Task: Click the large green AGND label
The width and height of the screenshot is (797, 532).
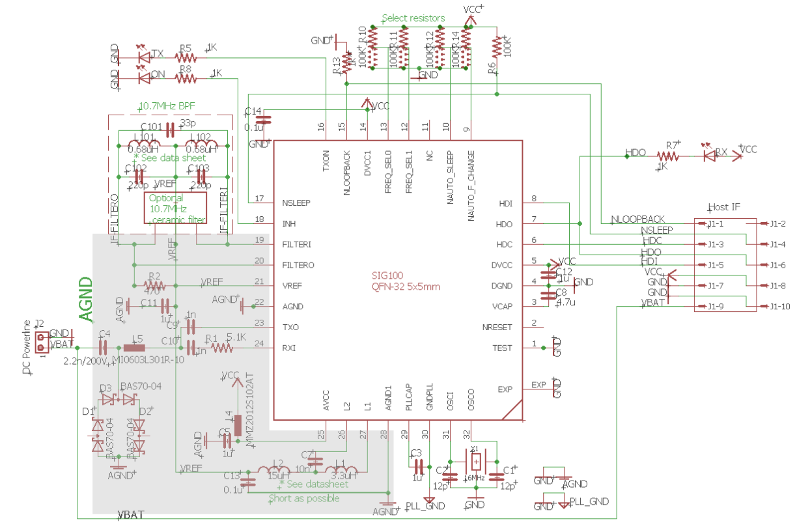Action: tap(86, 299)
